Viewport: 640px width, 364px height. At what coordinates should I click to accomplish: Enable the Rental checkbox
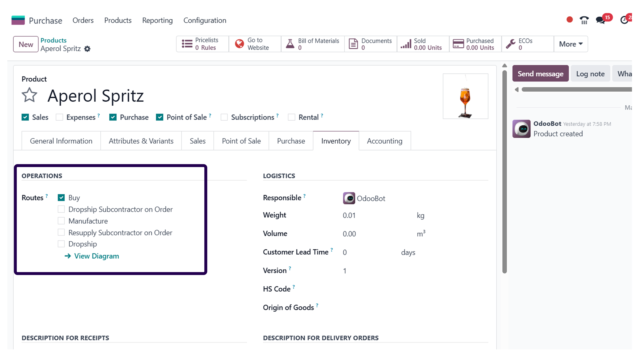click(x=291, y=117)
